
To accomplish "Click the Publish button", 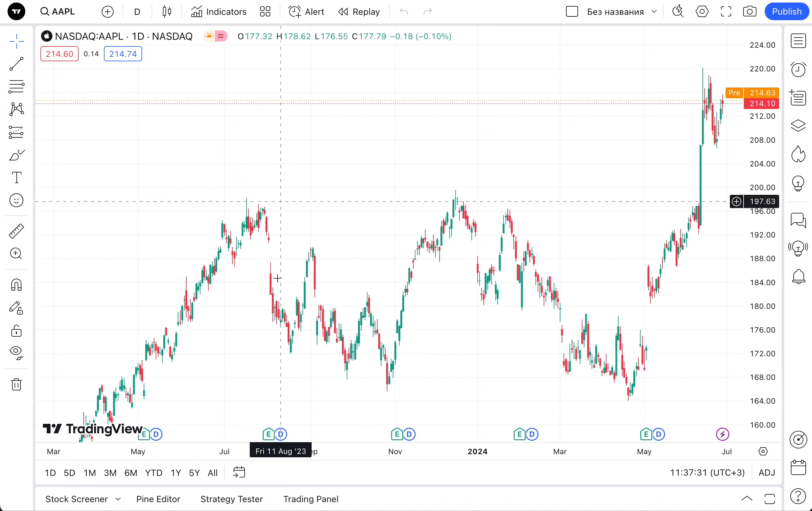I will (x=786, y=12).
